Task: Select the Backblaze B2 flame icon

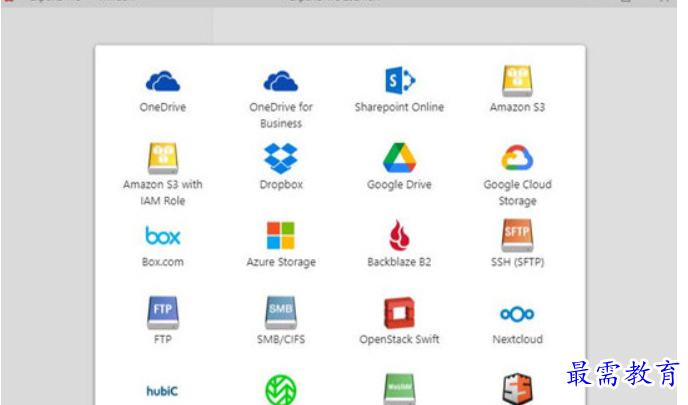Action: coord(399,235)
